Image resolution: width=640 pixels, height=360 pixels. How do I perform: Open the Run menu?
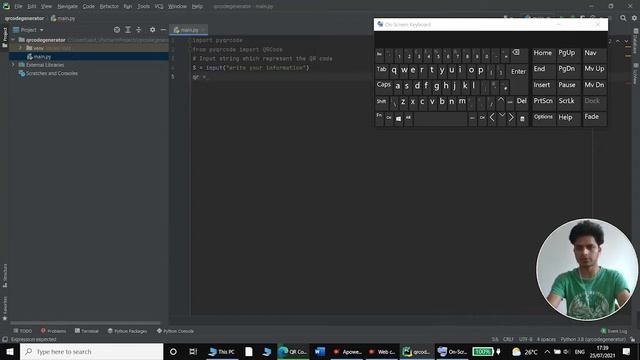click(128, 7)
